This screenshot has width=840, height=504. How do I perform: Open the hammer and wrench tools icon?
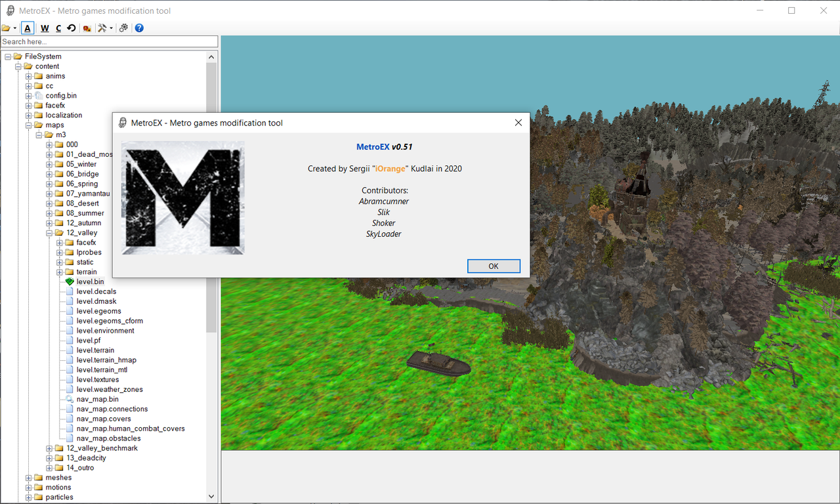[x=102, y=28]
